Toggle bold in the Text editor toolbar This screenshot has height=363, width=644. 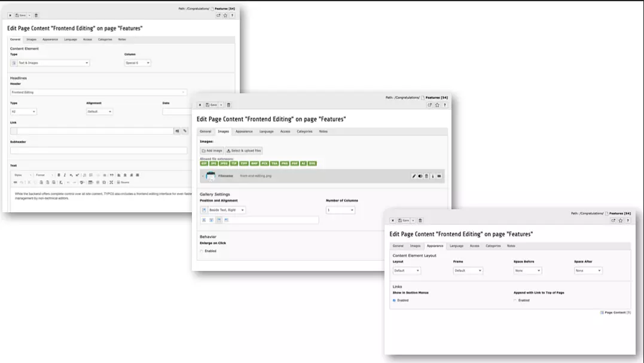pyautogui.click(x=59, y=175)
